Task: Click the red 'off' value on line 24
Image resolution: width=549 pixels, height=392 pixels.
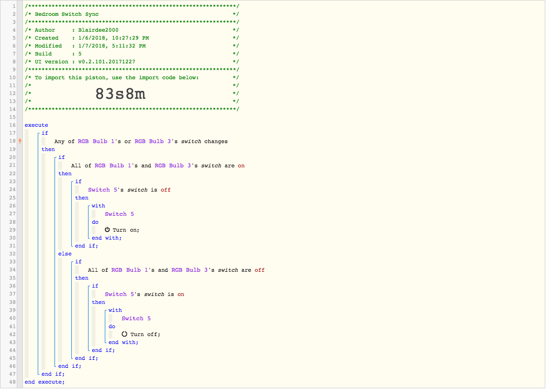Action: 165,190
